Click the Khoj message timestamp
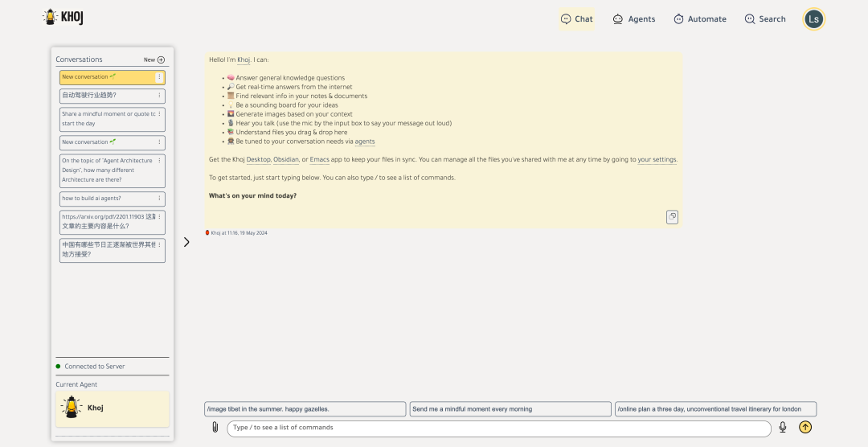This screenshot has width=868, height=447. (x=240, y=233)
